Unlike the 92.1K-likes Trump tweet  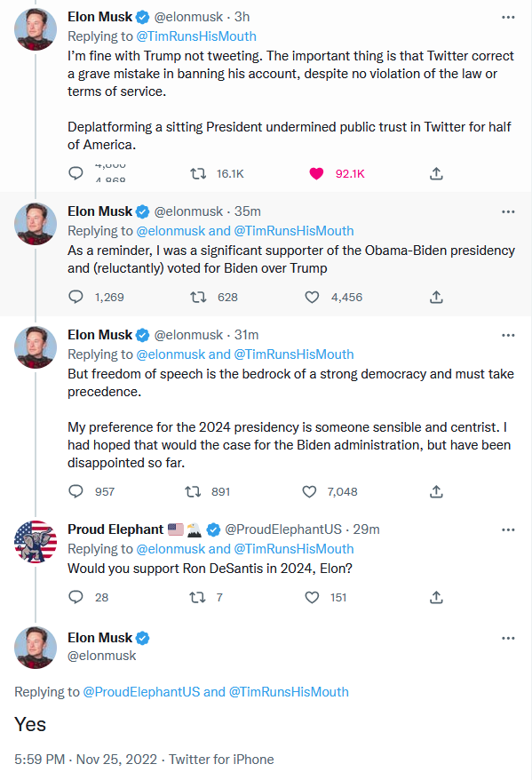click(x=316, y=173)
